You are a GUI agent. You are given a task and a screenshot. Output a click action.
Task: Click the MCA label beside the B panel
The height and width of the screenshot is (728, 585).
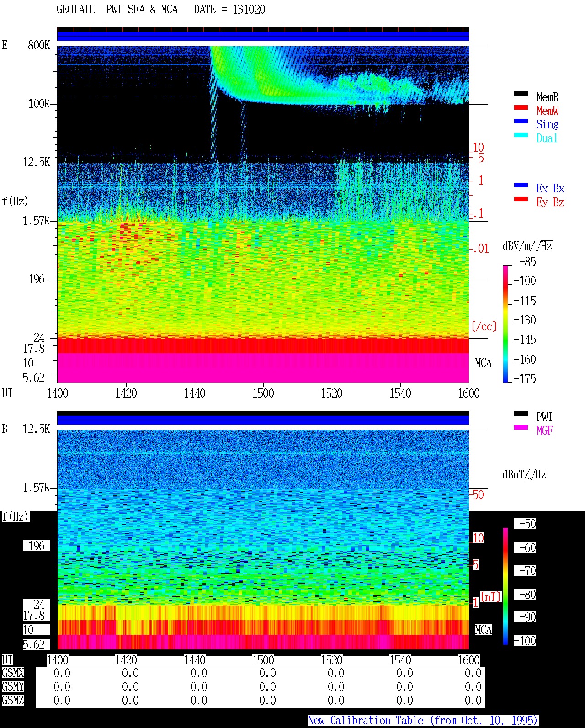[483, 630]
